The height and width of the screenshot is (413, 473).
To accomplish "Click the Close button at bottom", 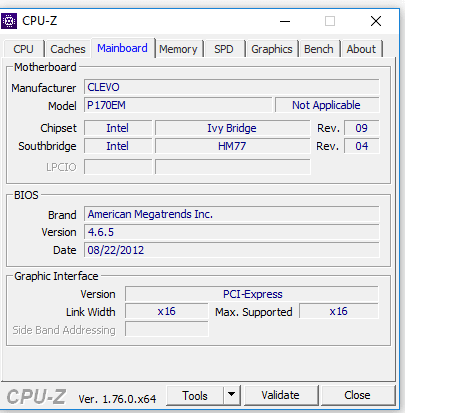I will [x=357, y=395].
